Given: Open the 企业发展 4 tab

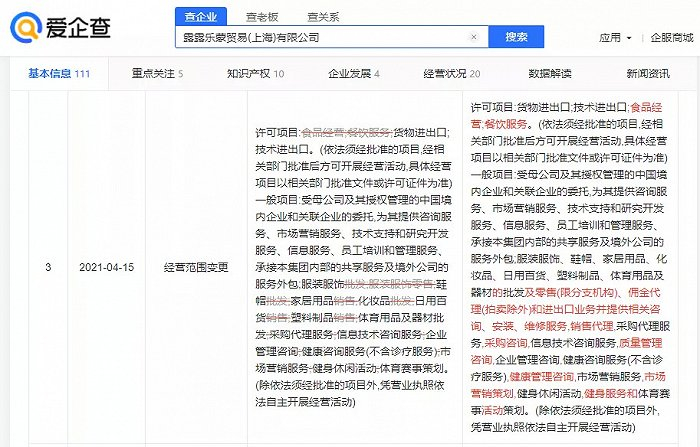Looking at the screenshot, I should pos(354,74).
